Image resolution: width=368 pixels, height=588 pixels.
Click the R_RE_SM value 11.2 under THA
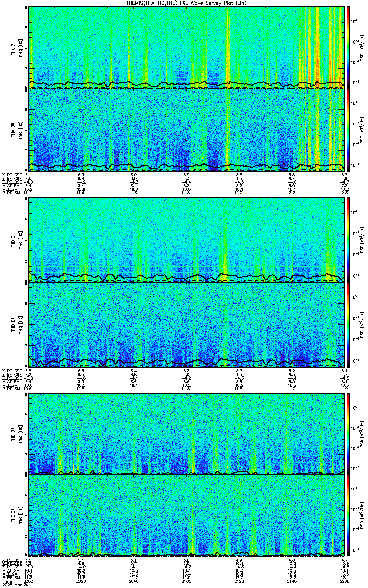28,193
